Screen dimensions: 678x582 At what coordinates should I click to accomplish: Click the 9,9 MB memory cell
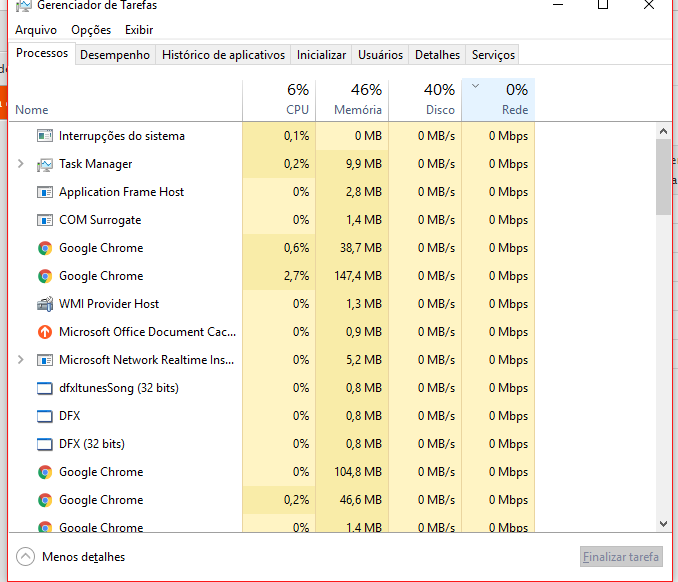pyautogui.click(x=352, y=164)
